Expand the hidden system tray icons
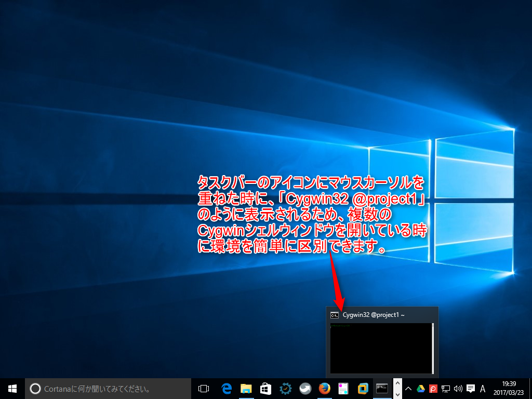 coord(408,388)
